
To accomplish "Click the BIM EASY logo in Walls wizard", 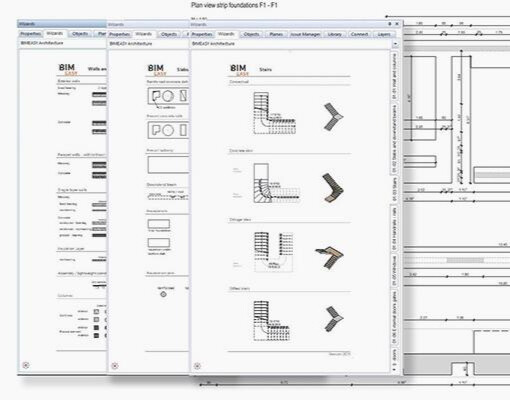I will 68,69.
